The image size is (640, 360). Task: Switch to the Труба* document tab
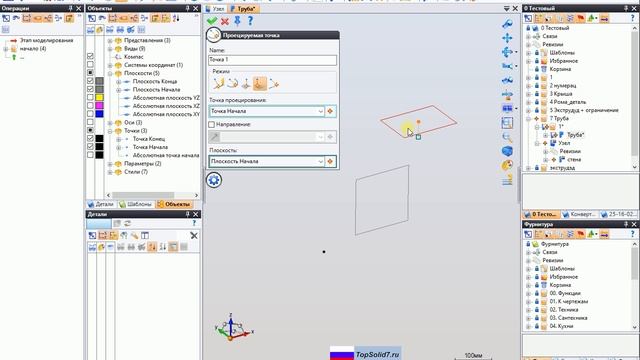[243, 9]
